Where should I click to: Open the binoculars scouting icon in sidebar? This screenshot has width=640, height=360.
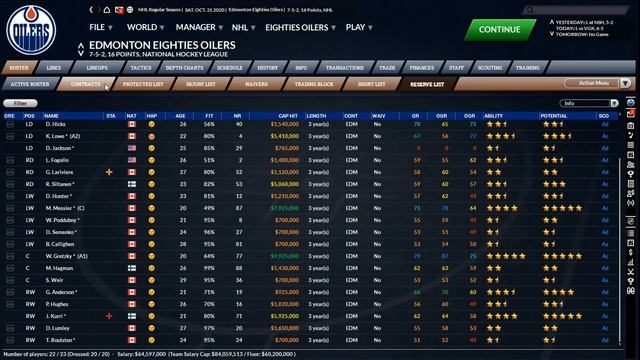coord(631,291)
